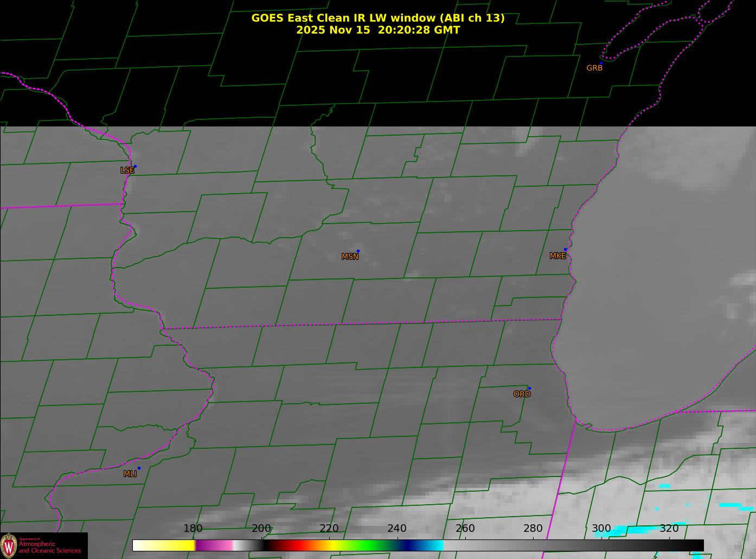The width and height of the screenshot is (756, 559).
Task: Select the GRB station label
Action: [594, 68]
